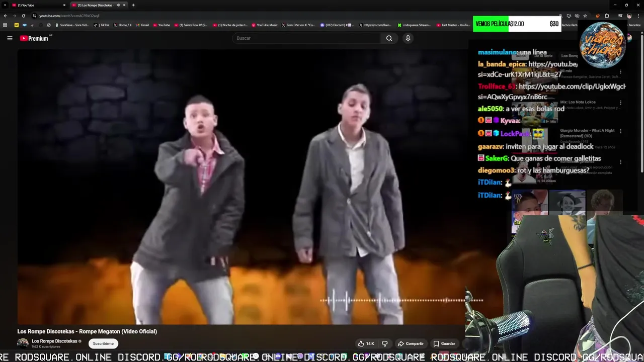Save the video with Guardar

click(444, 343)
